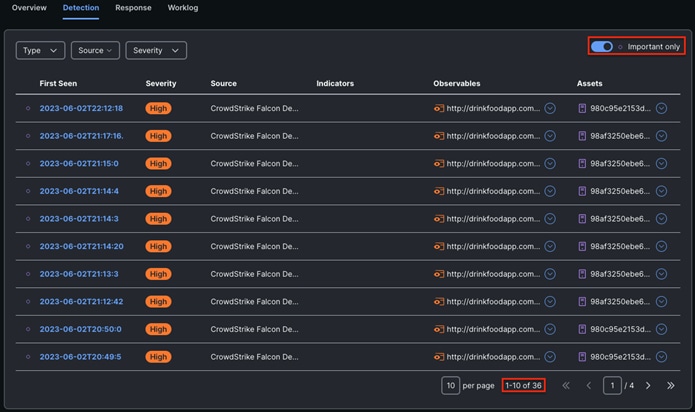Image resolution: width=695 pixels, height=412 pixels.
Task: Open the Type filter dropdown
Action: [40, 51]
